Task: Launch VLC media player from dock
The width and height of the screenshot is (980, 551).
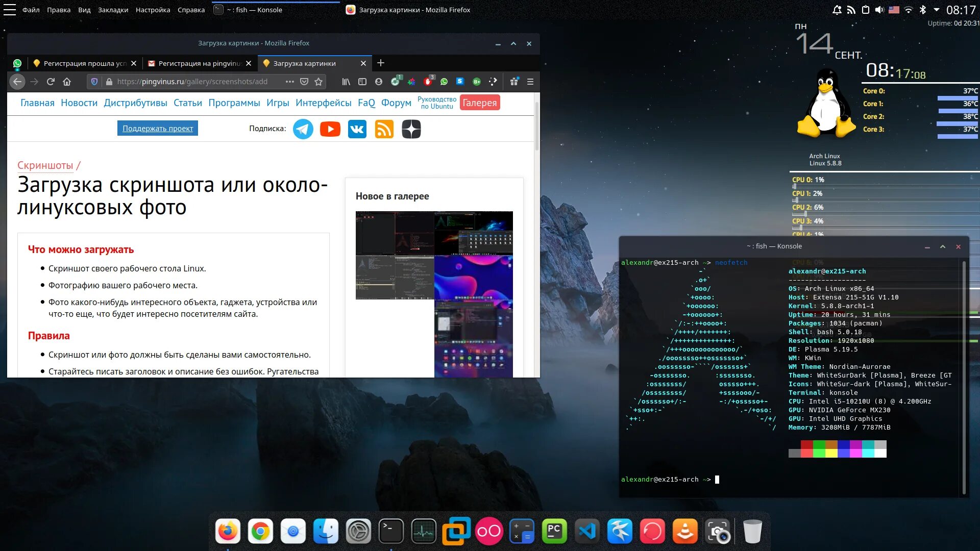Action: pos(685,532)
